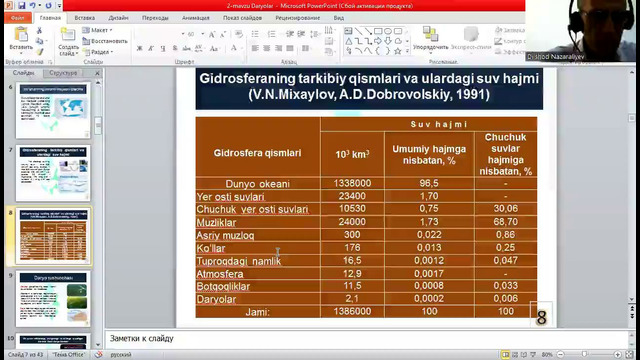Align text to the left
The image size is (640, 360).
[255, 49]
